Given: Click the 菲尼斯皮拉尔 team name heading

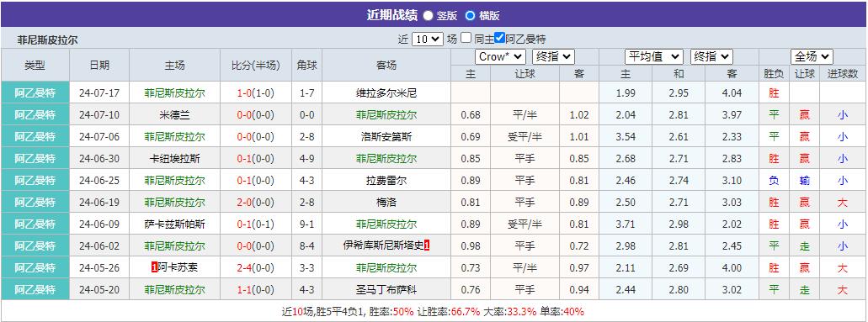Looking at the screenshot, I should tap(47, 40).
